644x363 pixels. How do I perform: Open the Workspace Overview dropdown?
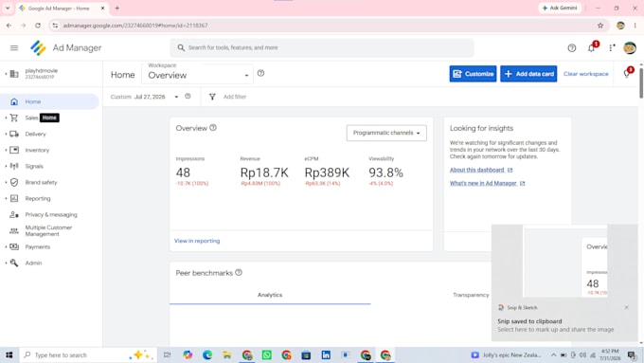pos(198,74)
